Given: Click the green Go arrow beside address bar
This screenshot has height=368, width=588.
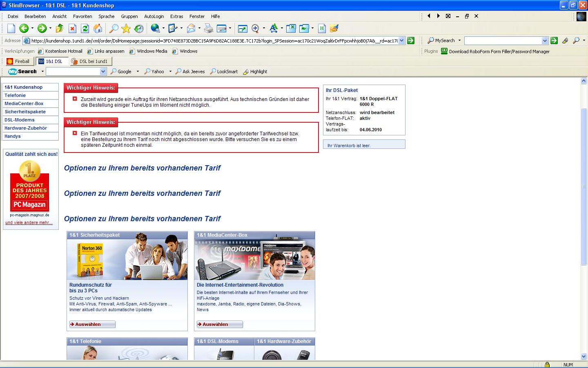Looking at the screenshot, I should (411, 40).
